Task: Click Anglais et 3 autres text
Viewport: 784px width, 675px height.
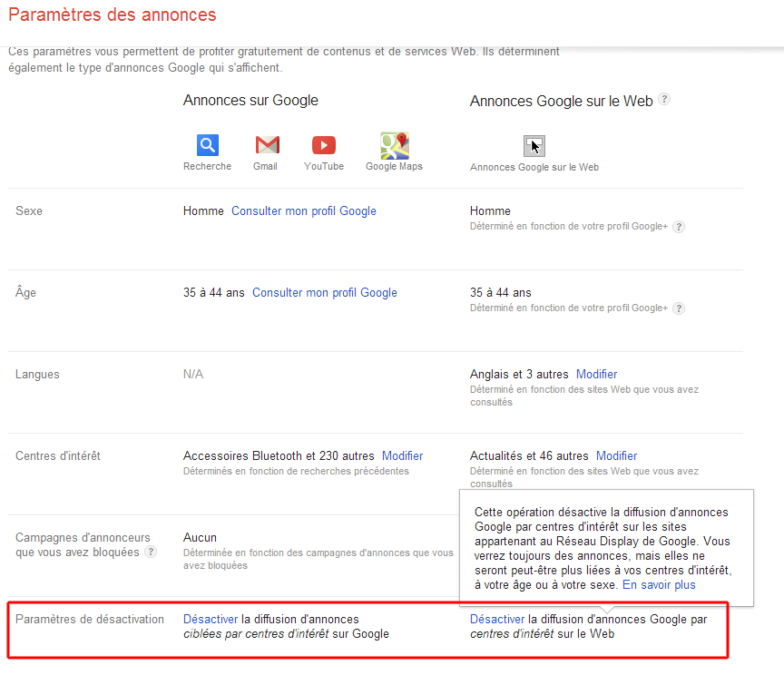Action: point(519,374)
